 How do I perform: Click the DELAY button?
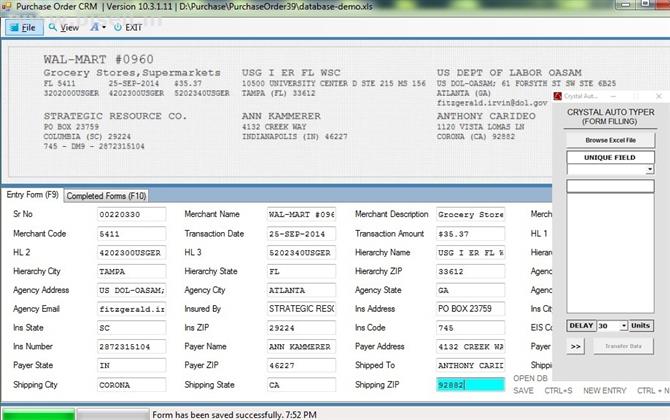tap(581, 326)
